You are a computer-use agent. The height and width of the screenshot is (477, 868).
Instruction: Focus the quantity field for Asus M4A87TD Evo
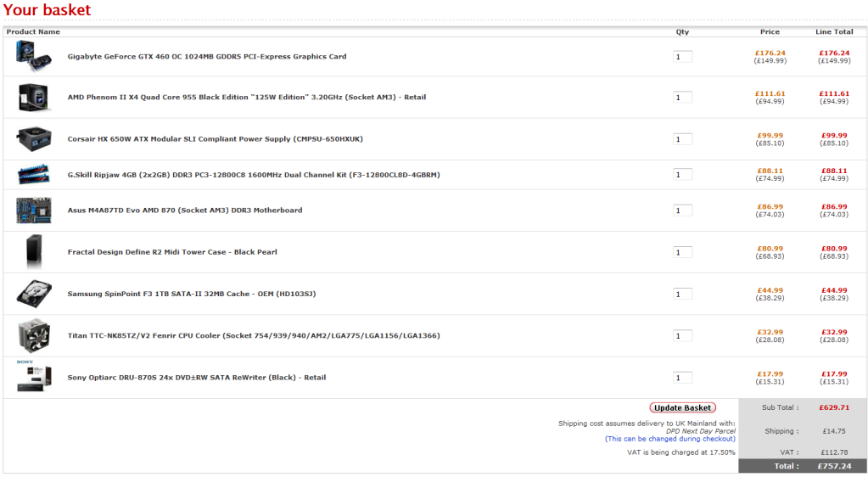tap(682, 210)
